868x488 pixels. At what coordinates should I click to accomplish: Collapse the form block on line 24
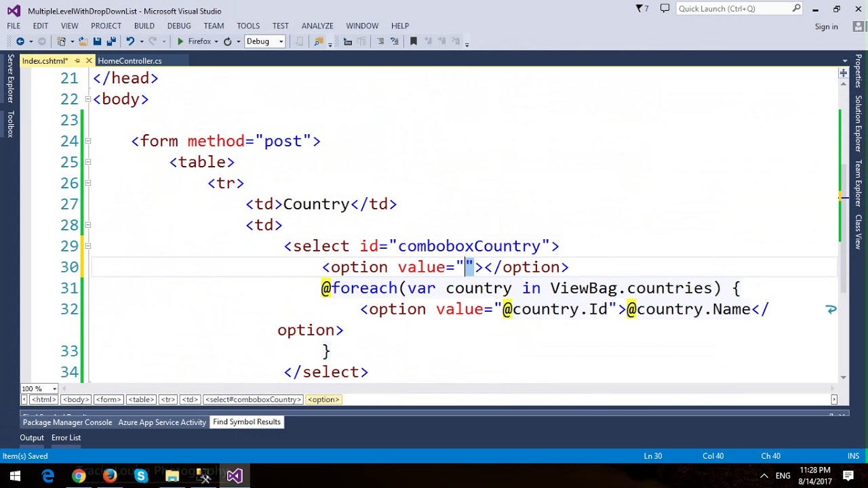point(88,141)
